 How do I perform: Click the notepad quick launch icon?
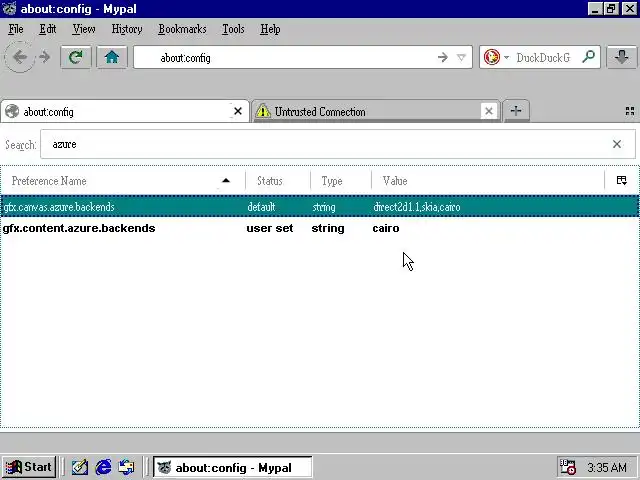click(80, 467)
